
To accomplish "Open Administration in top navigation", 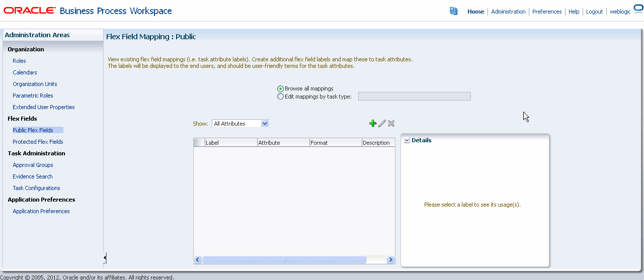I will click(508, 12).
